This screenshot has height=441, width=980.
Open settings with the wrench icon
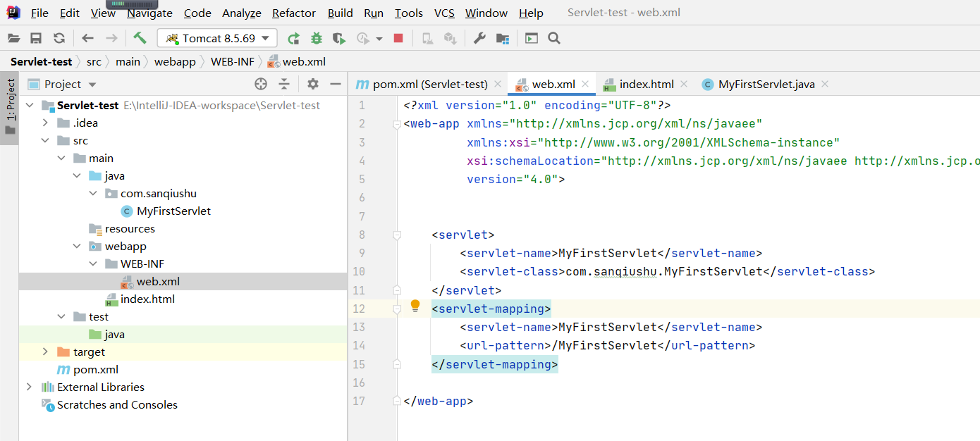[x=479, y=38]
